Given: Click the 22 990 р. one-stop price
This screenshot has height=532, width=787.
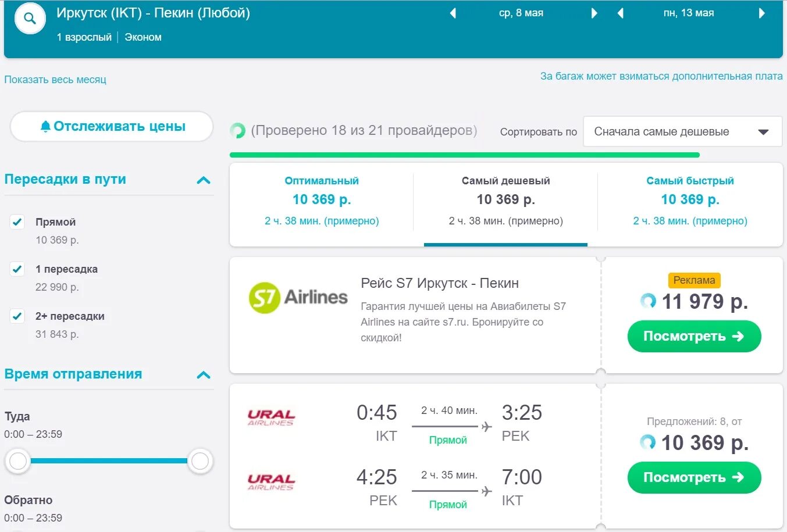Looking at the screenshot, I should [x=57, y=287].
